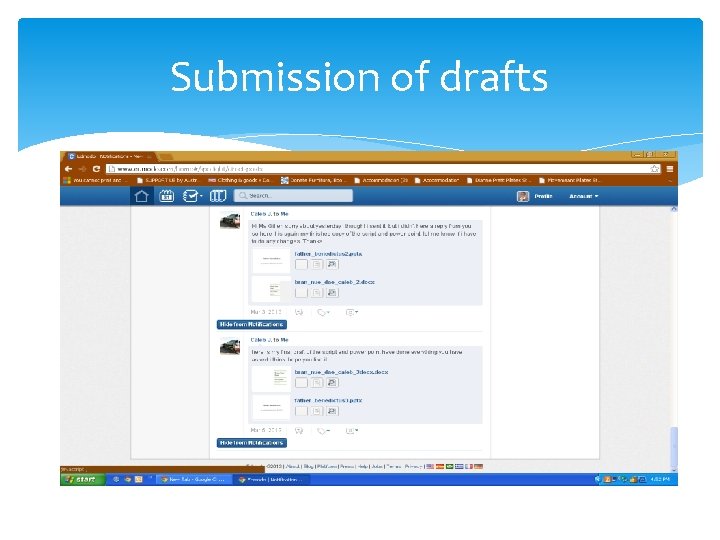Click the browser forward arrow

(82, 169)
